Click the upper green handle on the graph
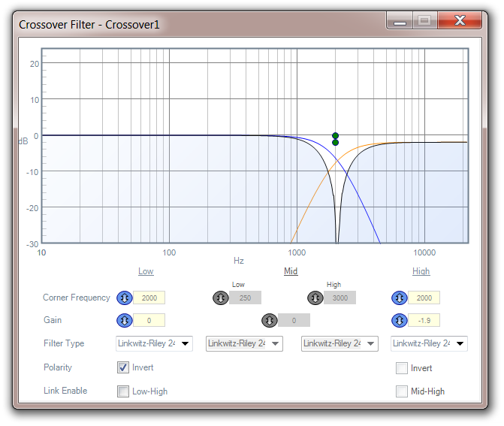Image resolution: width=504 pixels, height=426 pixels. coord(335,136)
